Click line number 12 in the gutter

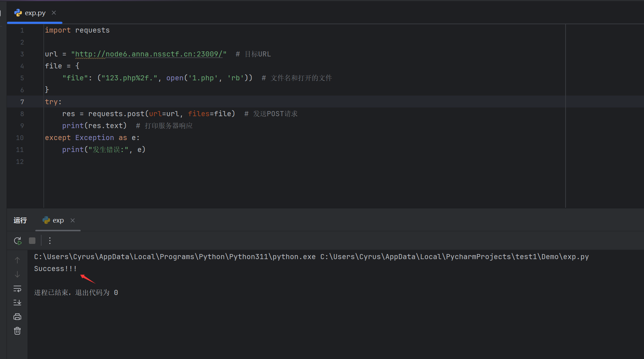coord(20,162)
